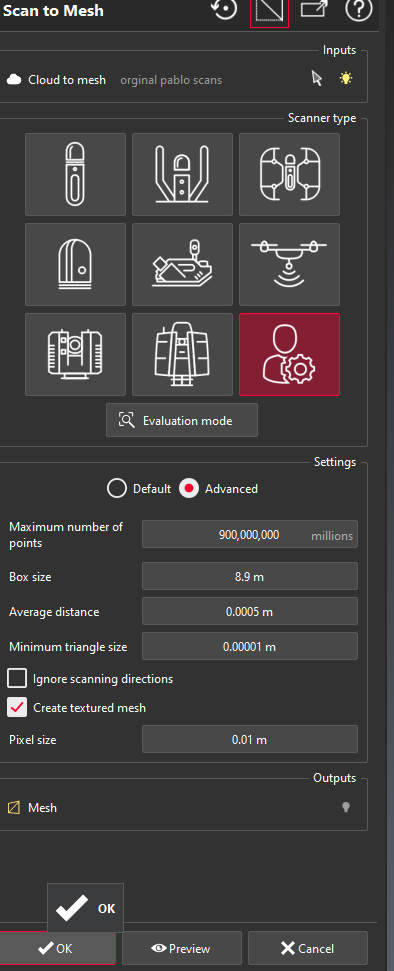Click the Average distance field 0.0005 m

(250, 612)
